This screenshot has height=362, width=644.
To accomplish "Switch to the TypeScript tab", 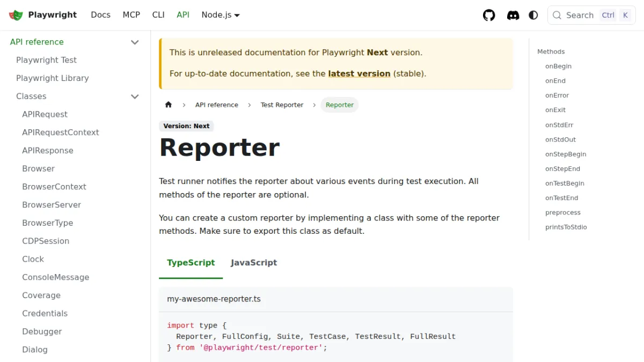I will (191, 263).
